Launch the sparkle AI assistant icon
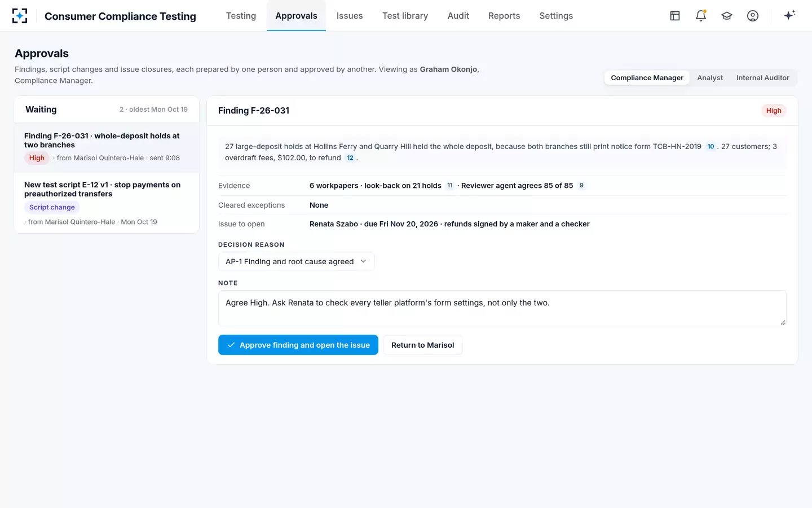This screenshot has height=508, width=812. pos(789,15)
